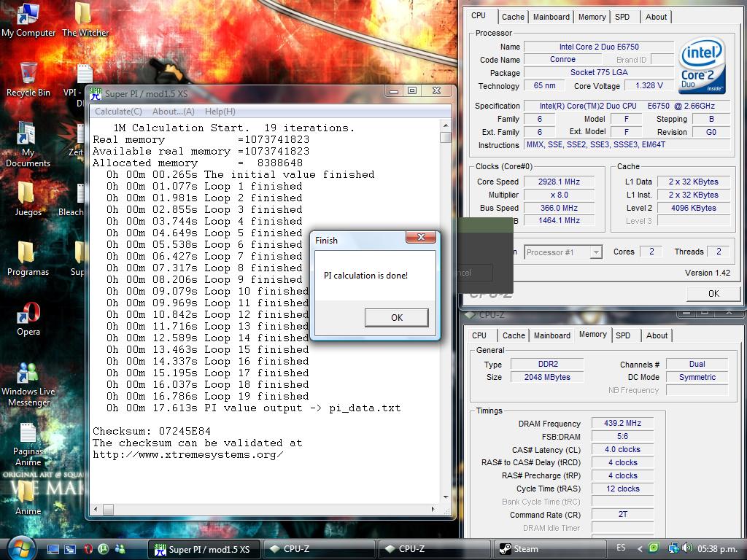Open the Calculate(C) menu in Super PI
The width and height of the screenshot is (747, 560).
click(118, 112)
